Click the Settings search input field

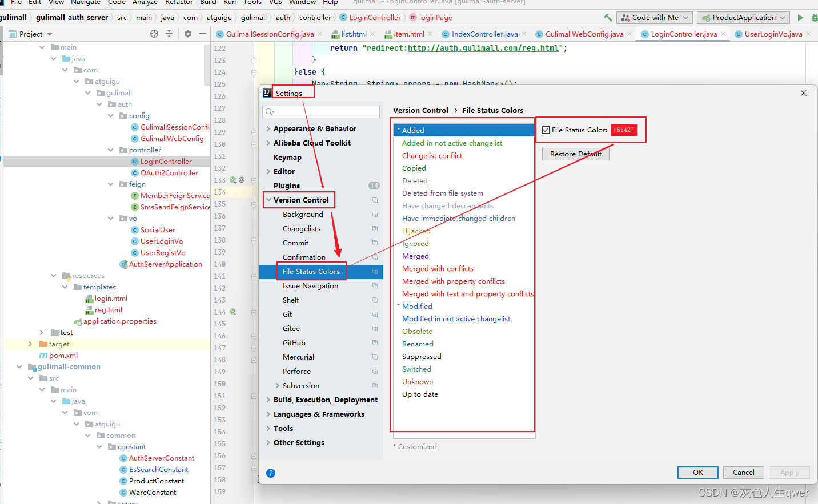[321, 112]
